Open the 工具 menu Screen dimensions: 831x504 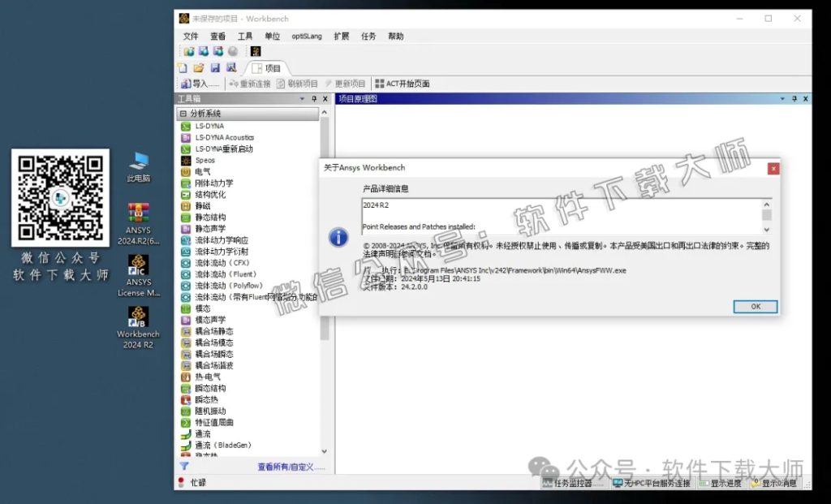coord(244,36)
